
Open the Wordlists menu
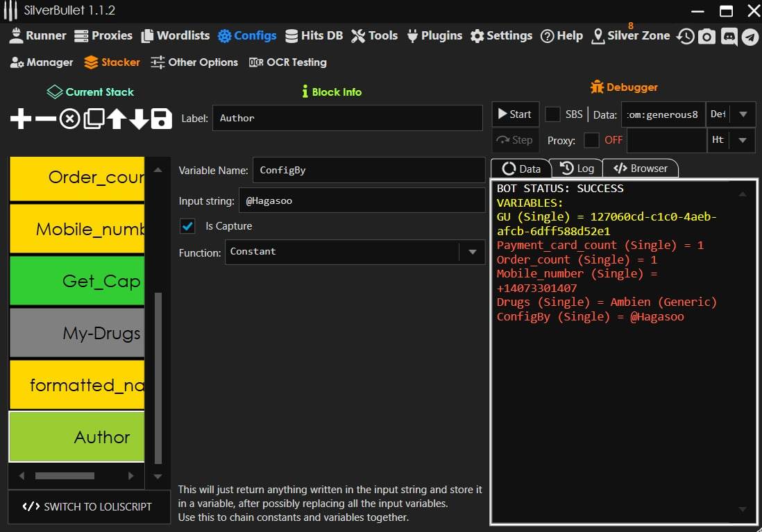point(175,35)
